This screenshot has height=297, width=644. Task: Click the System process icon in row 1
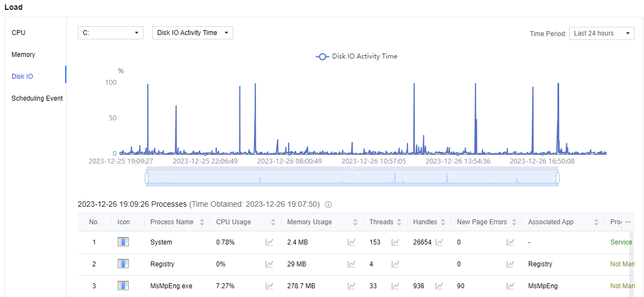123,242
